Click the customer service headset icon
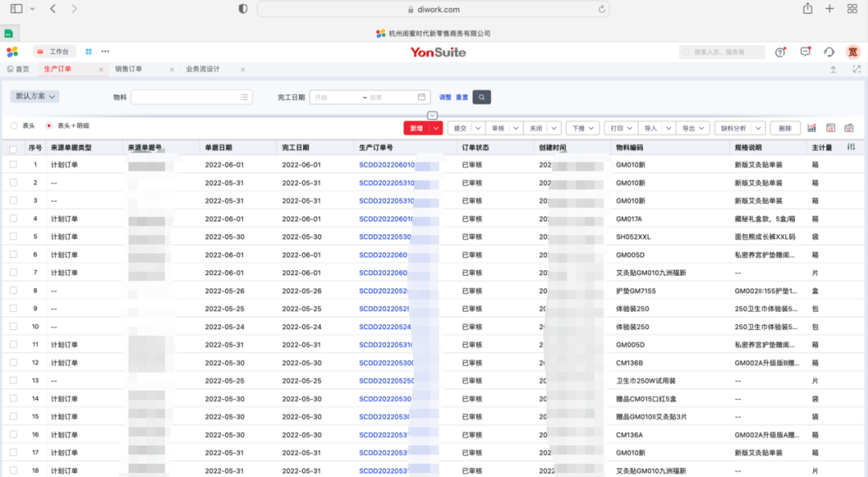This screenshot has height=477, width=868. coord(829,52)
